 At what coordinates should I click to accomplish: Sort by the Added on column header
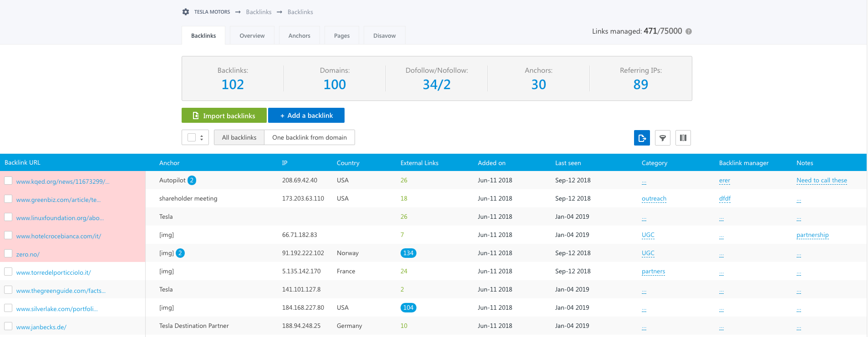click(x=492, y=163)
